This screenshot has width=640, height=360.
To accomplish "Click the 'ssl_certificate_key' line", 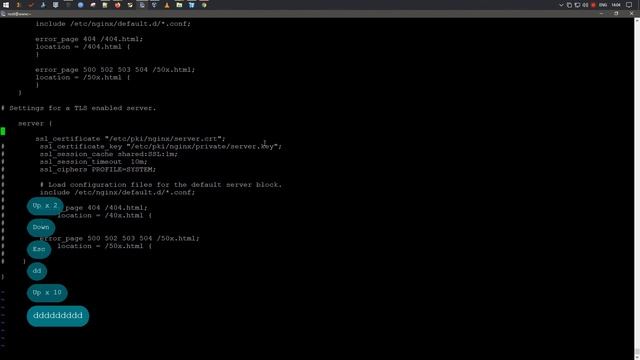I will coord(161,147).
